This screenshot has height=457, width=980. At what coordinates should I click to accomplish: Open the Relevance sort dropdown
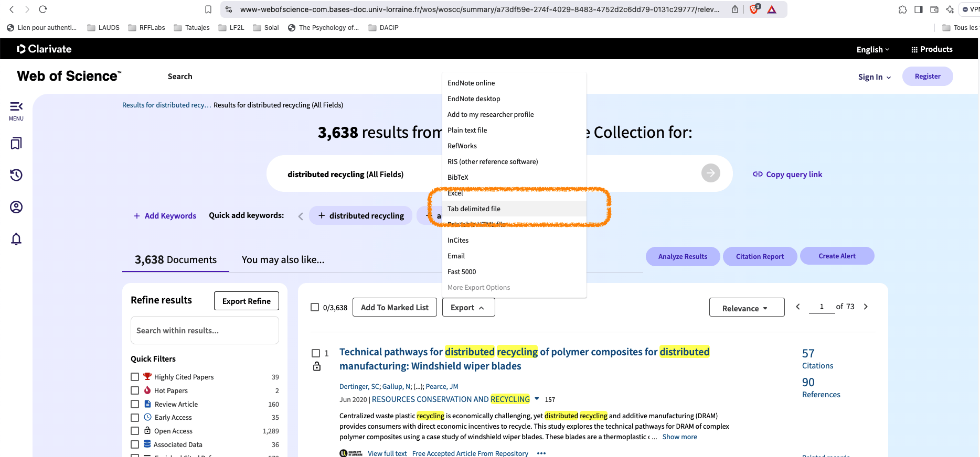[746, 308]
